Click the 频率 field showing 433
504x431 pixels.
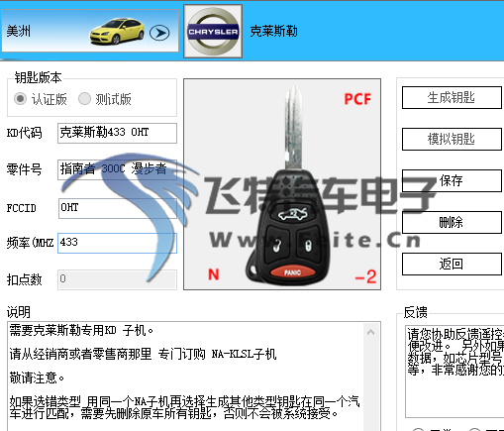[x=117, y=243]
